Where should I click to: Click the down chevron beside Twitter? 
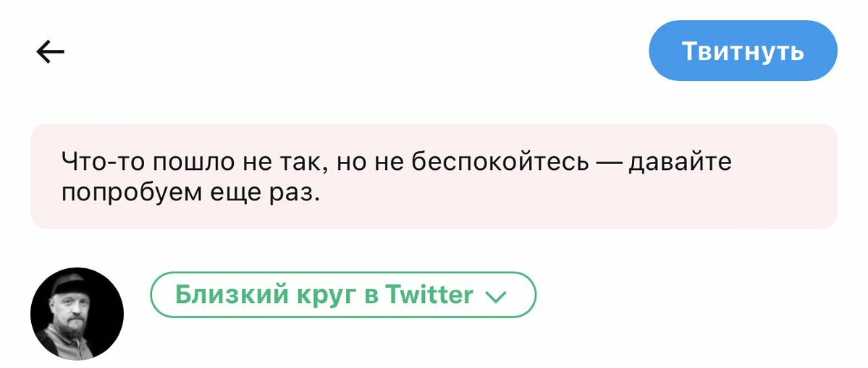(496, 296)
